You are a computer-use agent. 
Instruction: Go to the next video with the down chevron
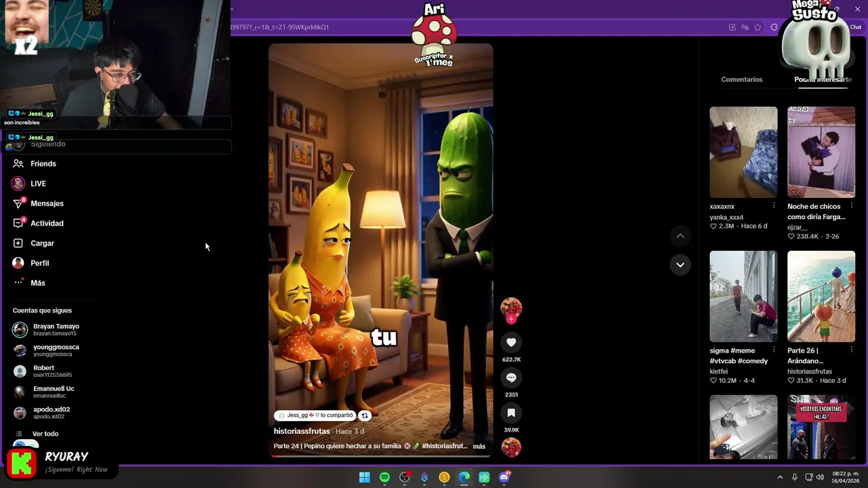tap(680, 264)
